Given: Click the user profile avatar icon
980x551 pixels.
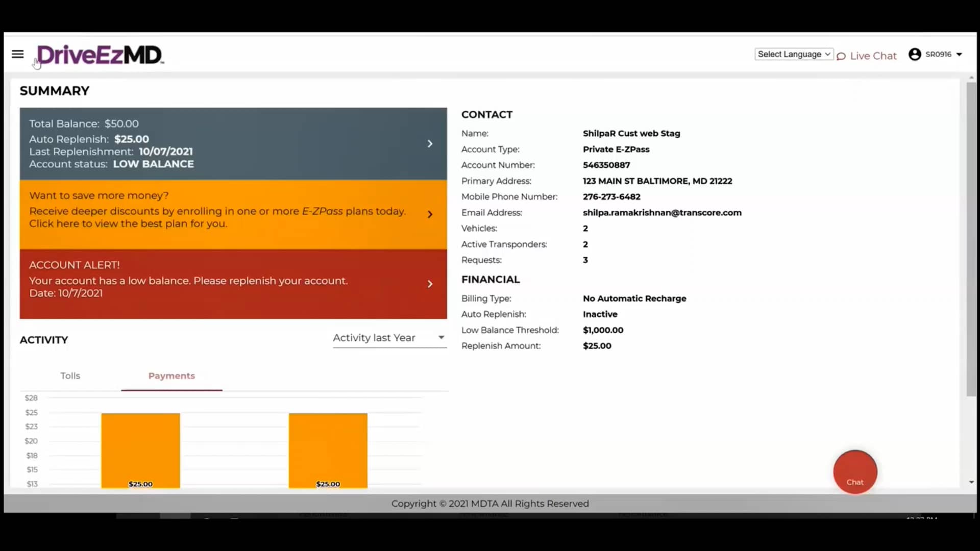Looking at the screenshot, I should click(915, 54).
